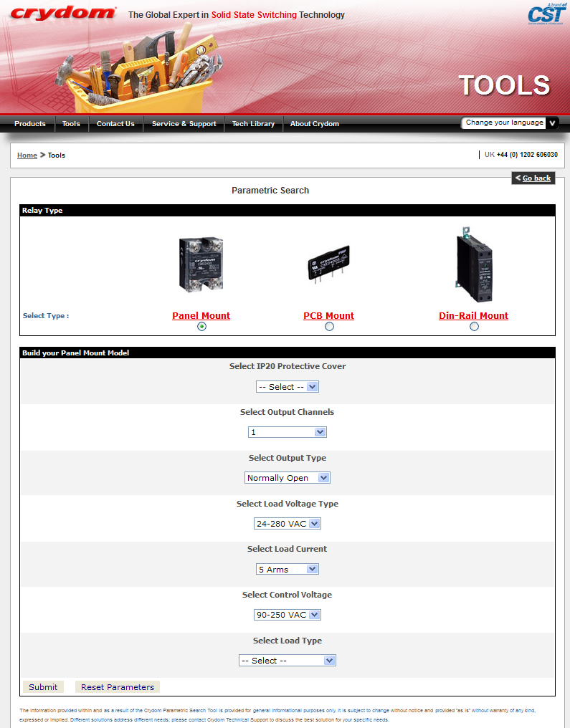
Task: Click the Parametric Search heading
Action: tap(270, 191)
